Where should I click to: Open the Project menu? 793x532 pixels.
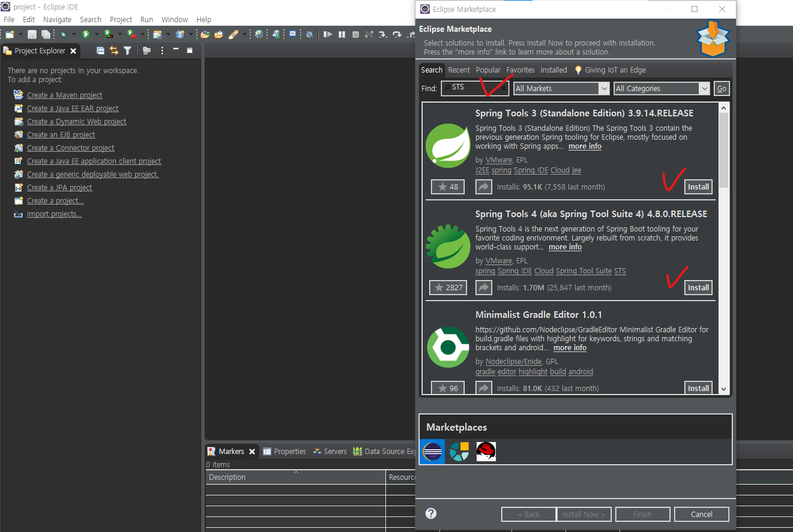(x=121, y=19)
